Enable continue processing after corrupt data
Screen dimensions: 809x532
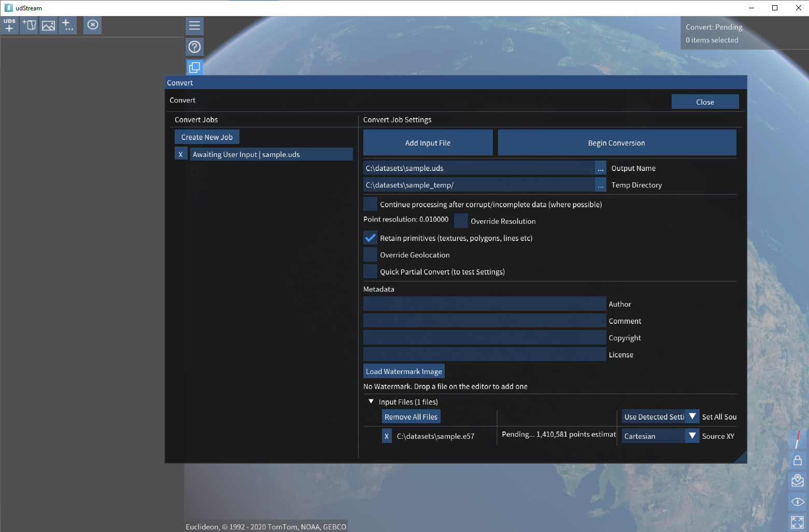click(x=371, y=204)
